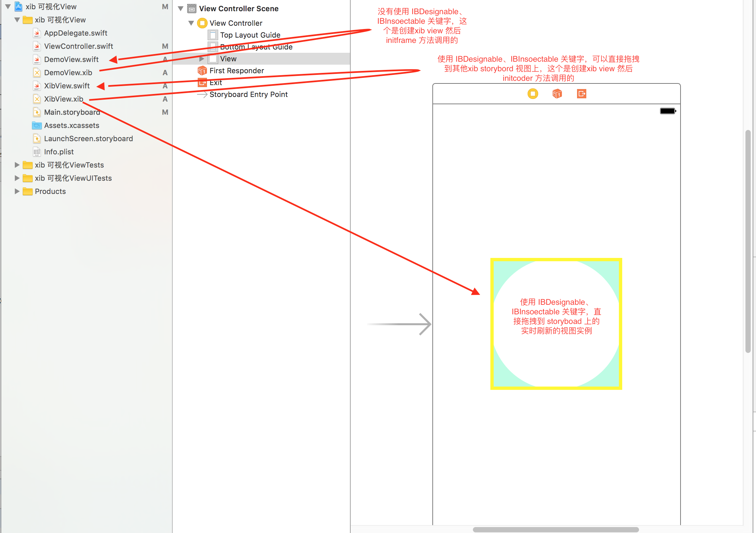Expand the xib 可视化ViewUITests group

point(17,178)
